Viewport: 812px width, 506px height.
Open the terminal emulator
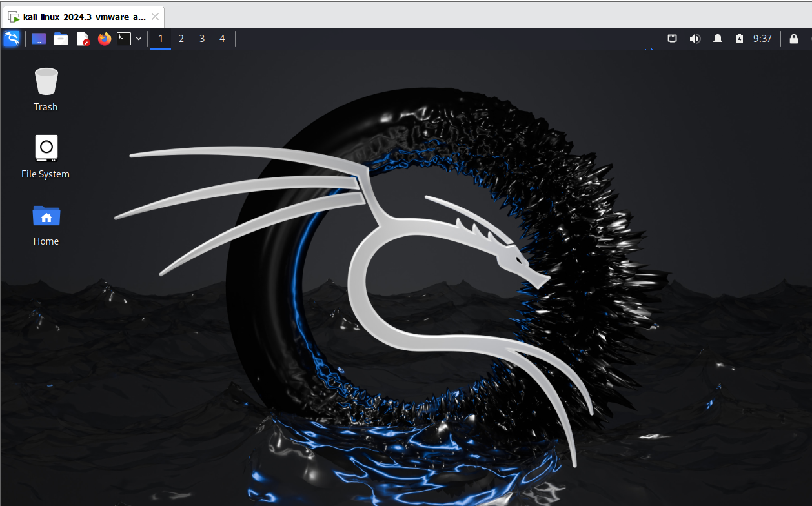[x=123, y=39]
